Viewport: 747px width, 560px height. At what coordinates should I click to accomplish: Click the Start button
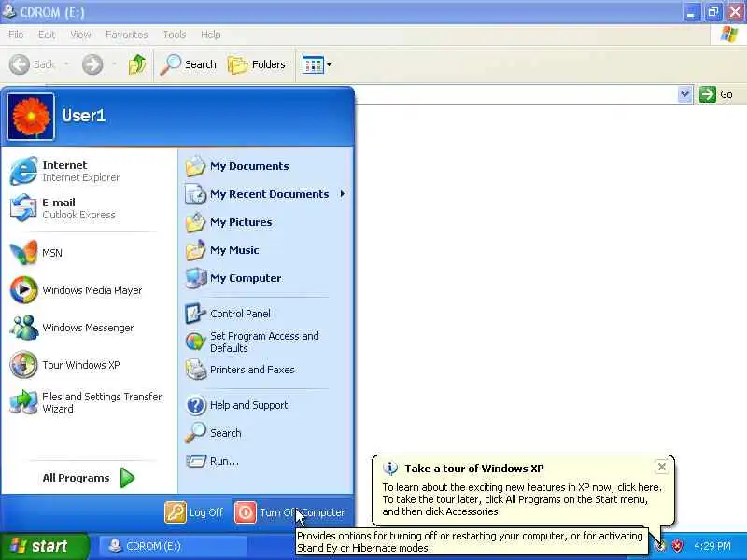44,546
